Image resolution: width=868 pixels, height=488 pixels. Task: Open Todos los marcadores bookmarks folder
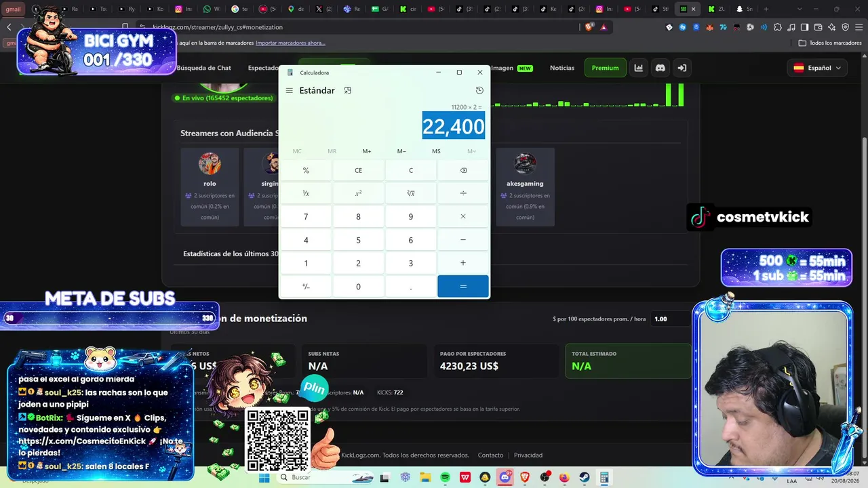point(830,43)
